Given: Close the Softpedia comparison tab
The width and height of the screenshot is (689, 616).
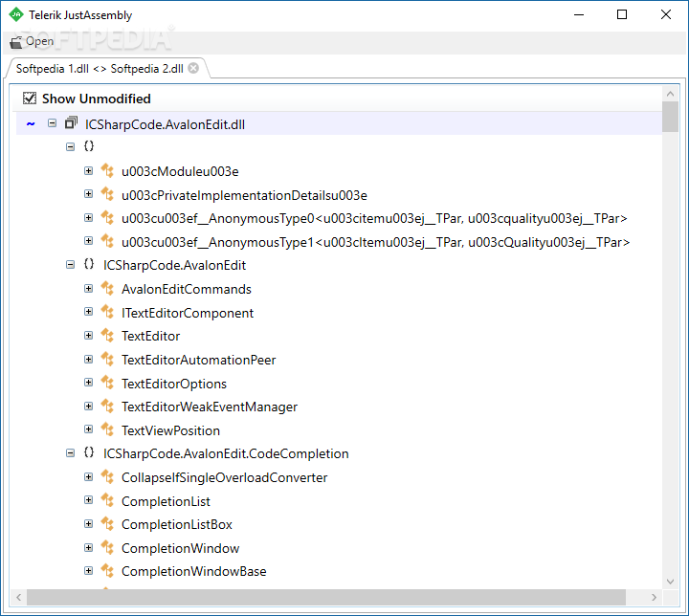Looking at the screenshot, I should [193, 68].
